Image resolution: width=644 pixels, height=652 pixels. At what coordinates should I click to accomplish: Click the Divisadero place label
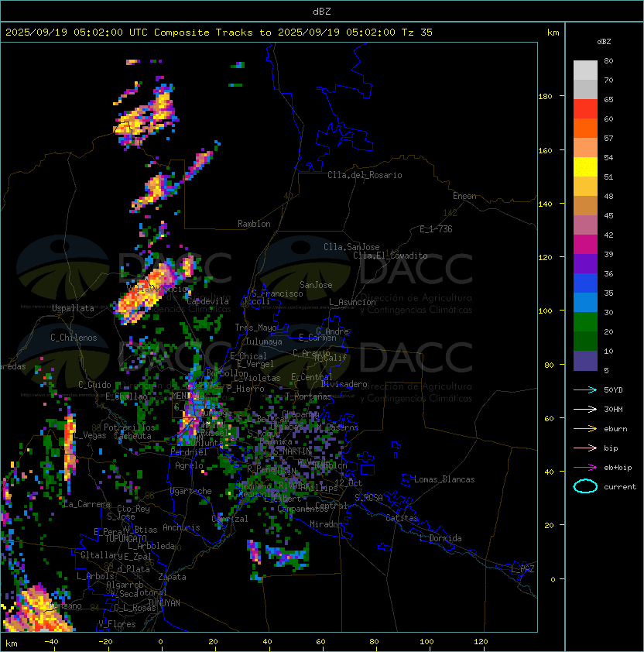(x=344, y=384)
